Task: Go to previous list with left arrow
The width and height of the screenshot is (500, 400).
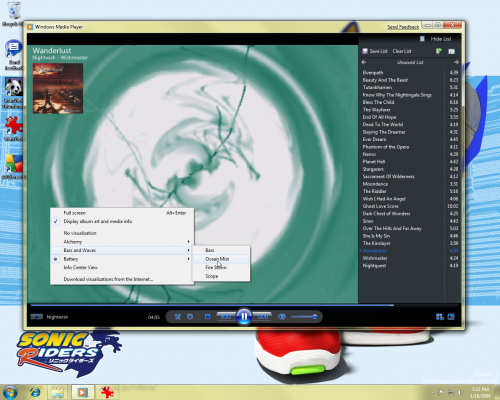Action: [x=364, y=62]
